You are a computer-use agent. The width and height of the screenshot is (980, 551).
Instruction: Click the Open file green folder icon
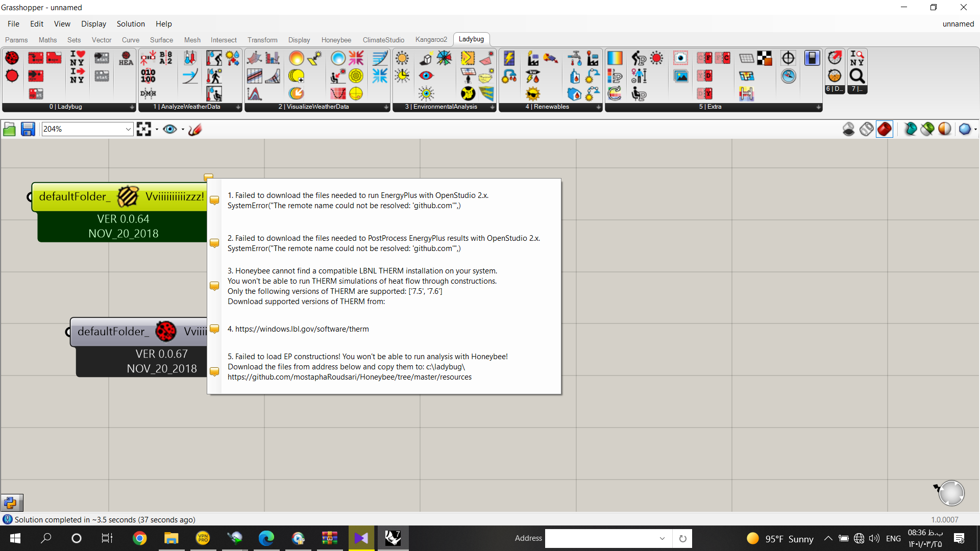(9, 129)
